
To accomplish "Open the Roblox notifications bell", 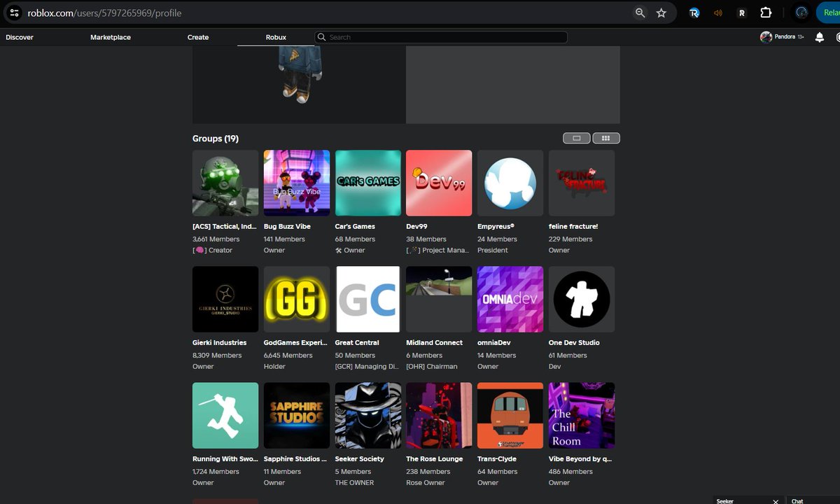I will (x=820, y=37).
